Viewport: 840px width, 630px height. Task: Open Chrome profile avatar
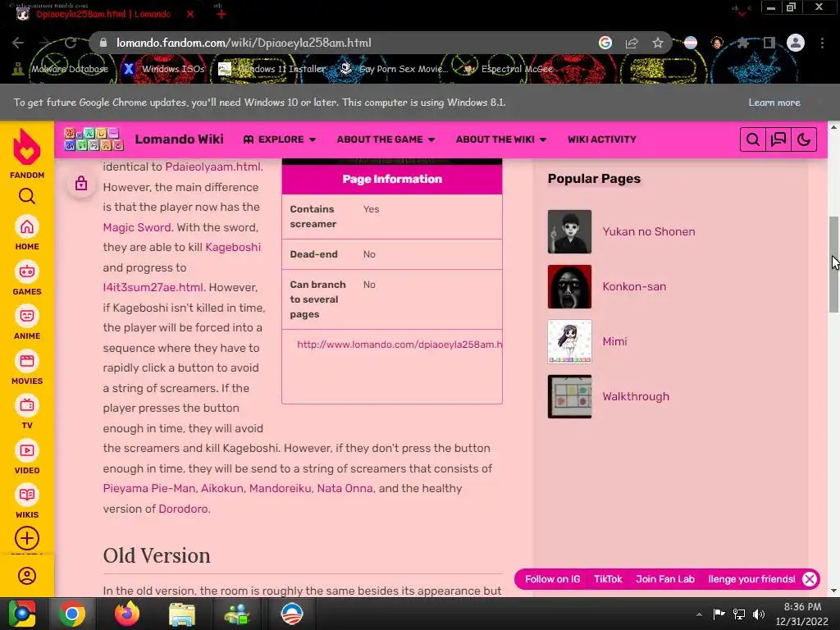(796, 43)
